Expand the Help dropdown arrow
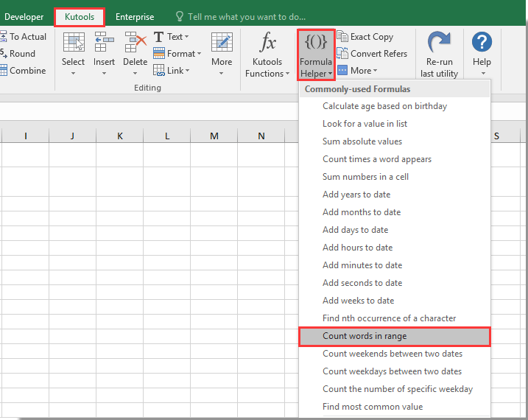 point(483,73)
